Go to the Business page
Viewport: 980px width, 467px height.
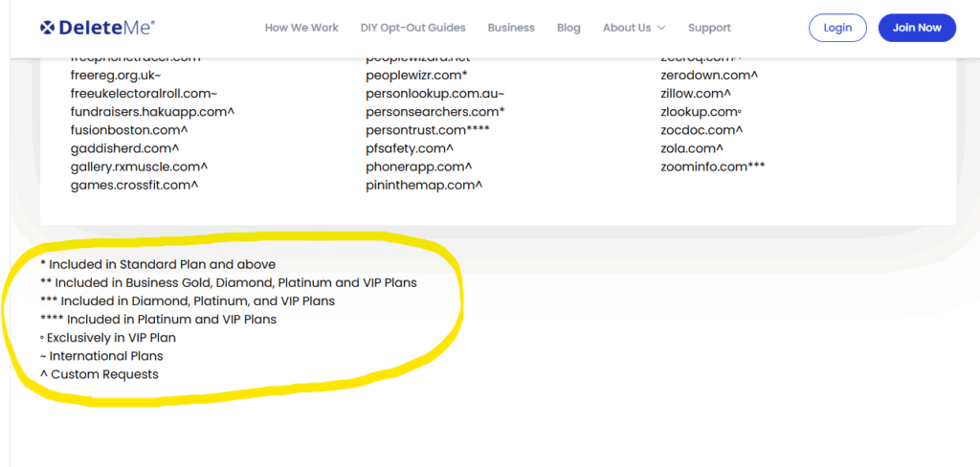[511, 28]
